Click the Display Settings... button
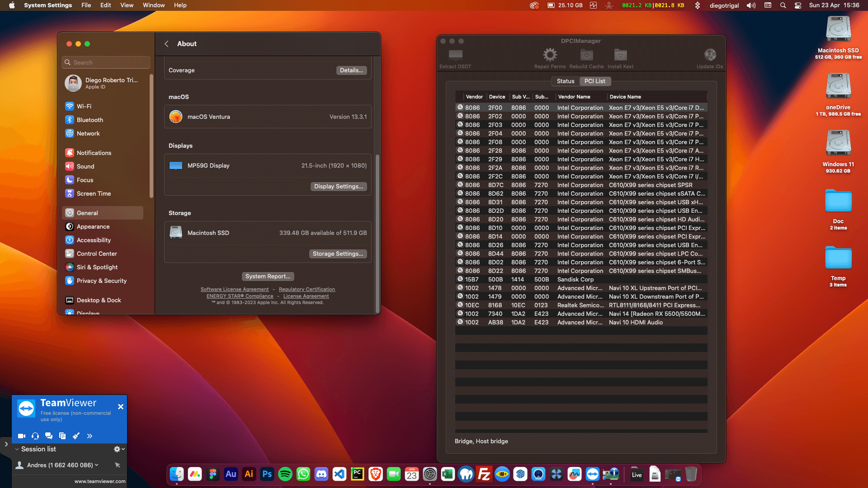Screen dimensions: 868x488 pyautogui.click(x=339, y=187)
